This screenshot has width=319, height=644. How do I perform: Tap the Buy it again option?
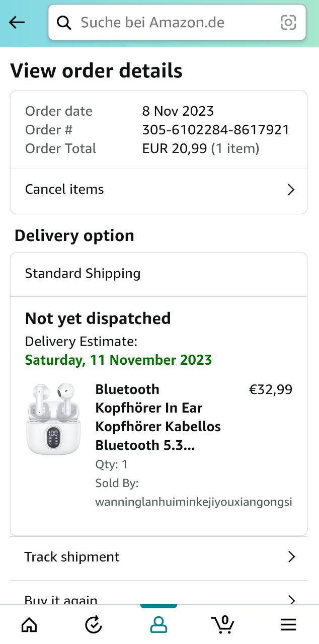(x=61, y=599)
